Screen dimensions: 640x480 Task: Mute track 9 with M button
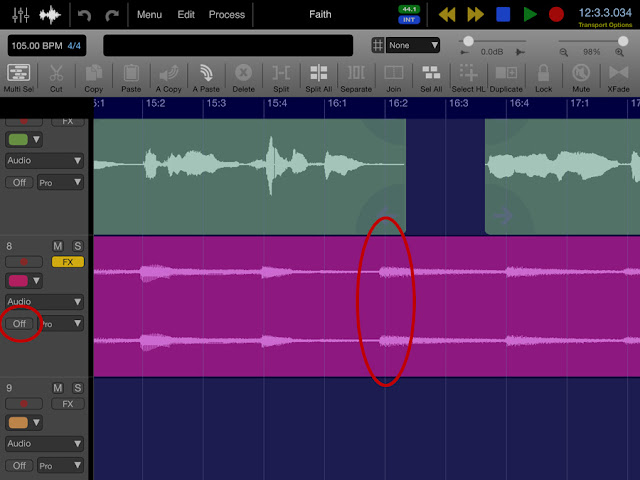(58, 388)
